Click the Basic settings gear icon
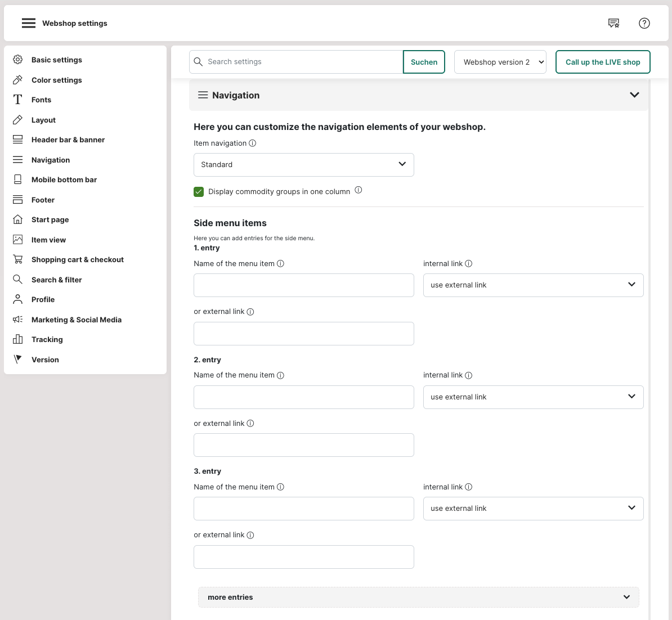The image size is (672, 620). coord(18,60)
